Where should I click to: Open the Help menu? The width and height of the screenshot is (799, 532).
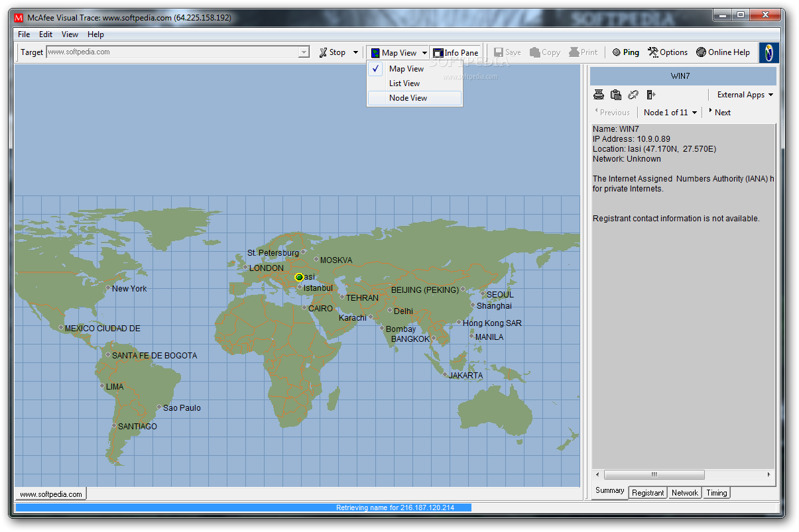tap(95, 34)
